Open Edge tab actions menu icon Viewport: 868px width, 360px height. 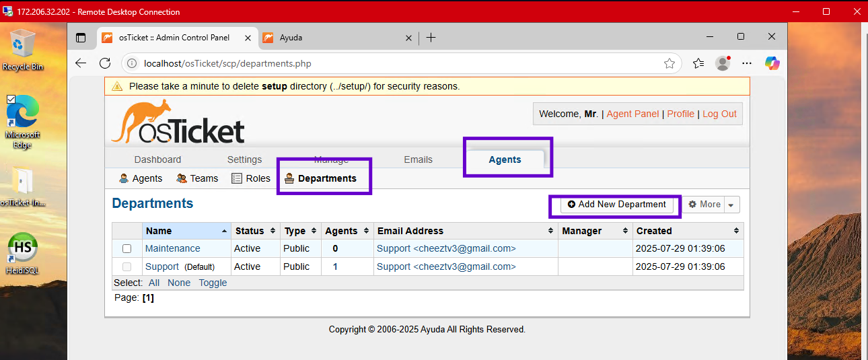[81, 38]
